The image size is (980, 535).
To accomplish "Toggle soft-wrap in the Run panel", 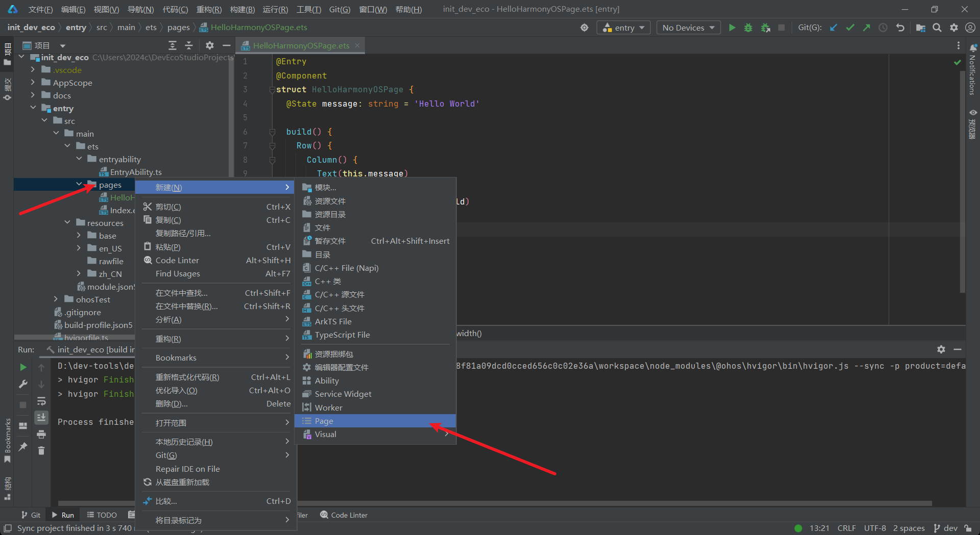I will coord(41,401).
